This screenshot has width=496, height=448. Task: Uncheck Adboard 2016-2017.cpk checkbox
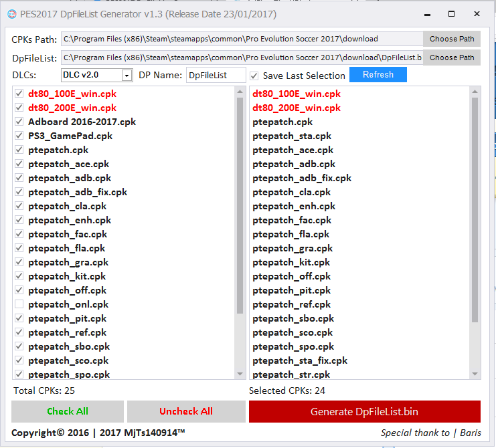pyautogui.click(x=19, y=122)
